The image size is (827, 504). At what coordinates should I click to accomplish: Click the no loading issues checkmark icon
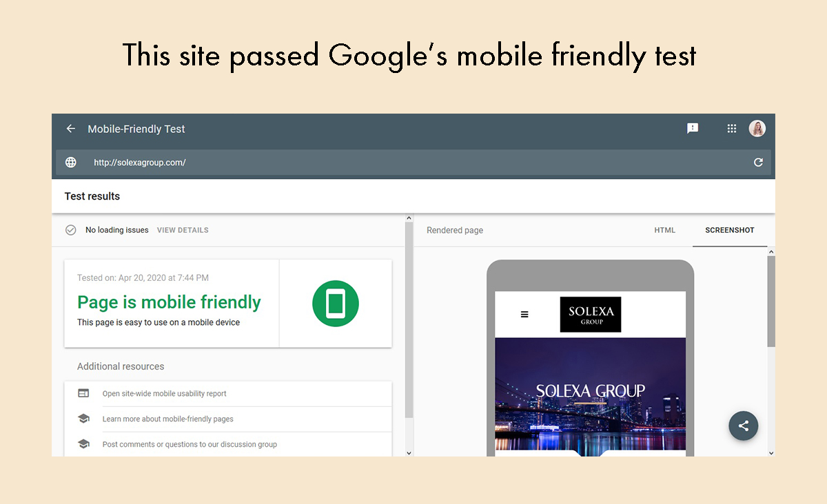(70, 230)
